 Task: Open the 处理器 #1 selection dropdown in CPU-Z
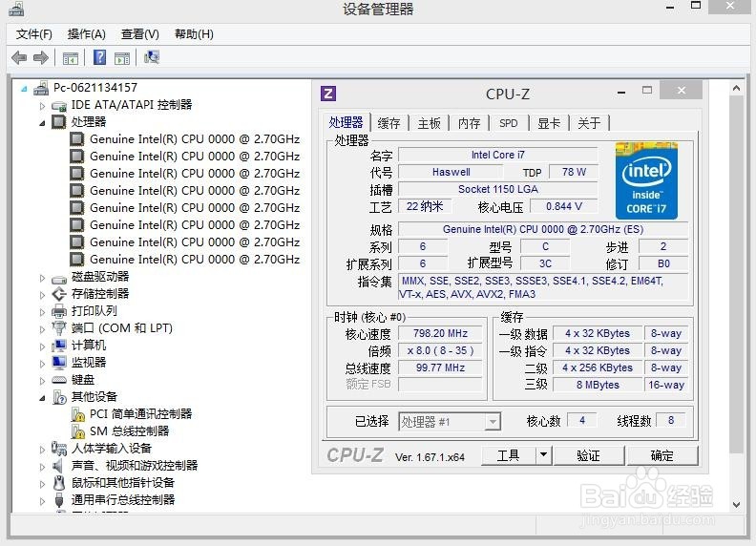(493, 422)
